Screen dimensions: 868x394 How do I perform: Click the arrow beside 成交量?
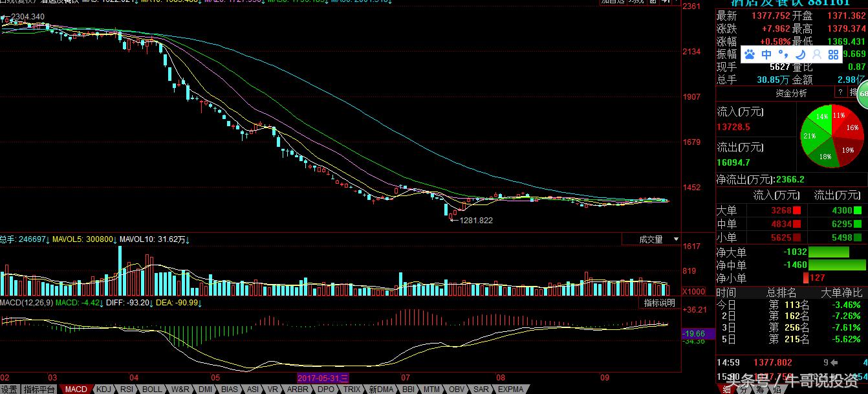676,239
